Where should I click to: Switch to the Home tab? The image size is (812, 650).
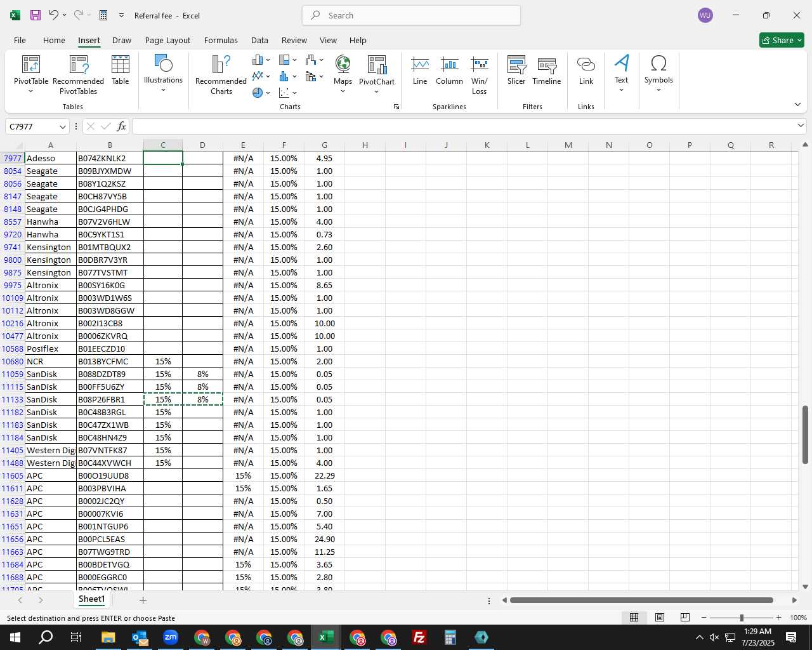click(x=54, y=40)
